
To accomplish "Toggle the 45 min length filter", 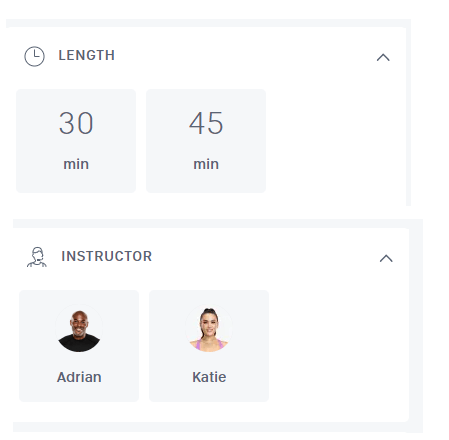I will 206,141.
